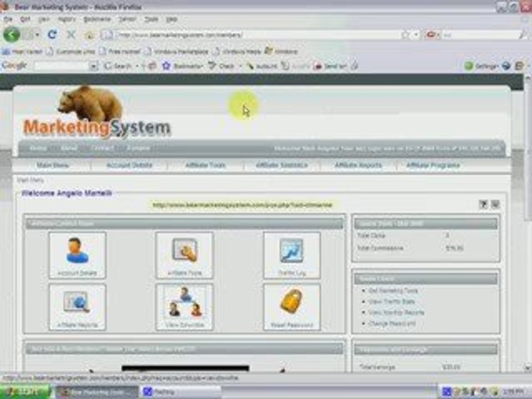
Task: Open the View menu
Action: coord(44,19)
